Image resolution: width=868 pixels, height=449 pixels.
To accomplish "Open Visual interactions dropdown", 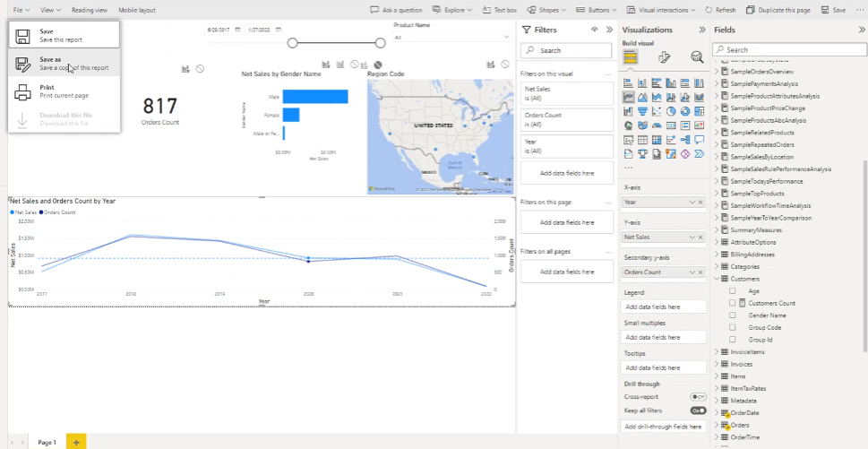I will (661, 10).
